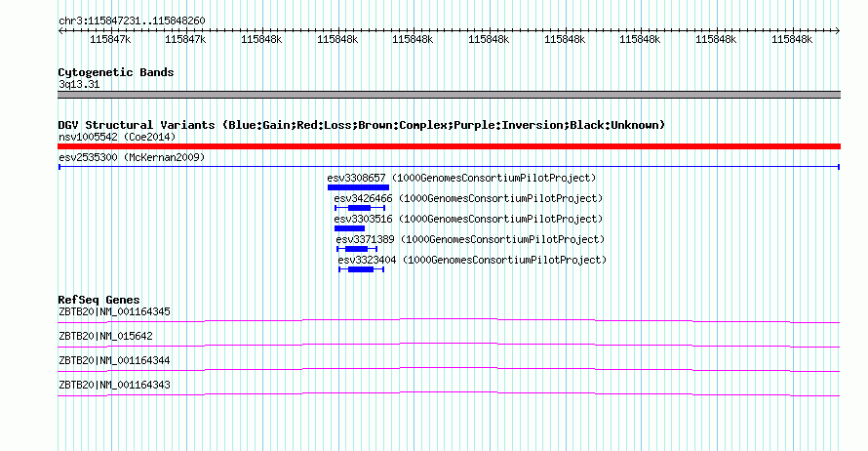Screen dimensions: 868x451
Task: Click the thin blue esv2535300 line
Action: (x=449, y=167)
